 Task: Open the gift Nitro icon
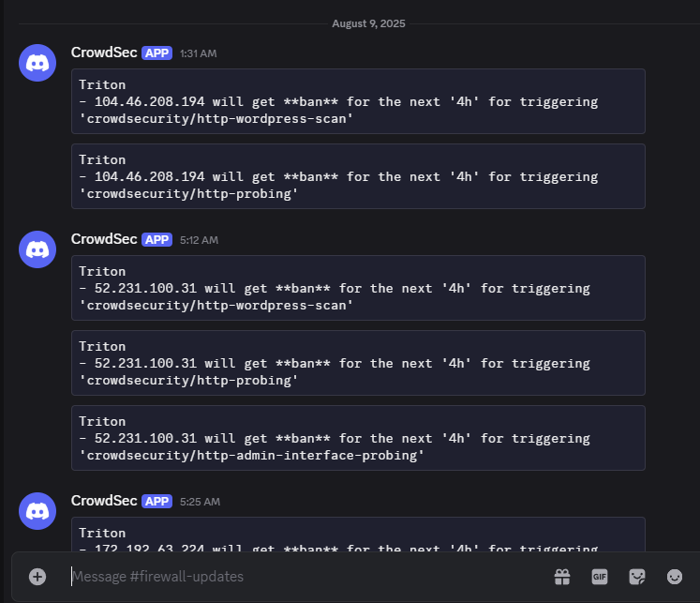(562, 576)
